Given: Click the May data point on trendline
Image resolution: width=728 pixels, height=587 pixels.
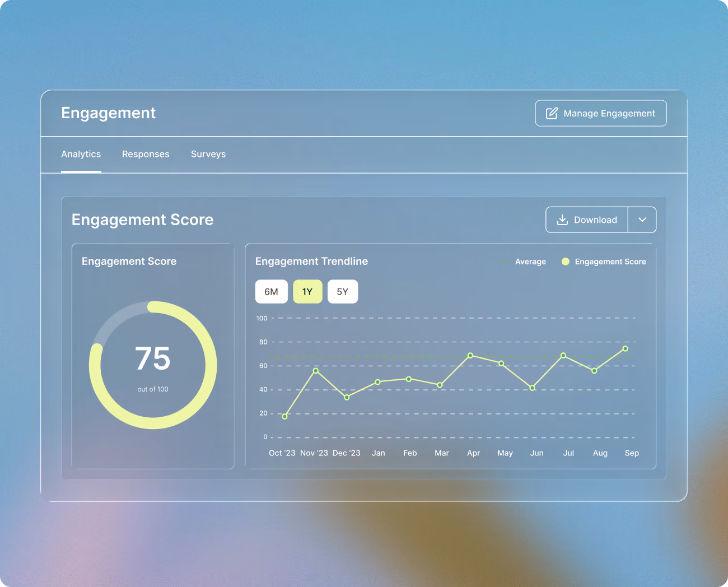Looking at the screenshot, I should (501, 364).
